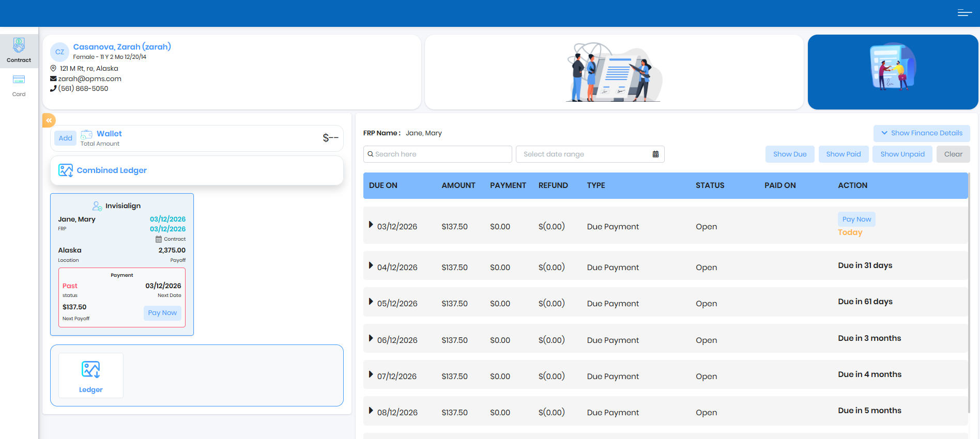This screenshot has width=980, height=439.
Task: Sort by AMOUNT column header
Action: (x=458, y=185)
